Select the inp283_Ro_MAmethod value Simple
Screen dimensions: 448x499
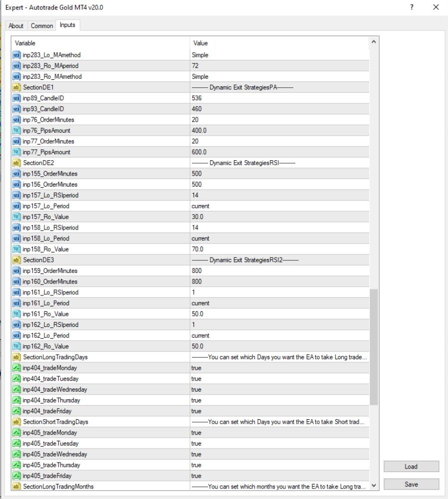click(200, 77)
